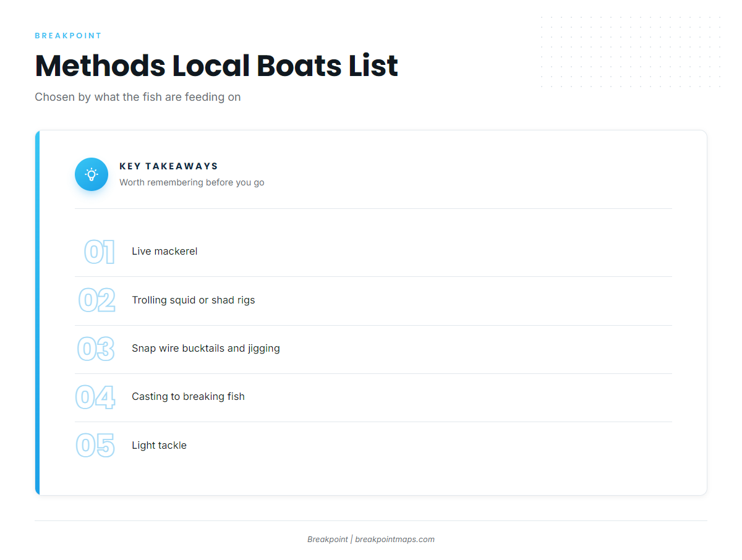Click the lightbulb Key Takeaways icon
Viewport: 742px width, 560px height.
(92, 174)
